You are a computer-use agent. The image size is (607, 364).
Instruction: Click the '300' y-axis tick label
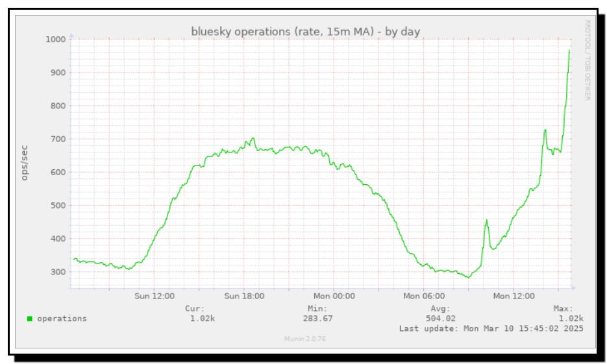click(x=58, y=273)
